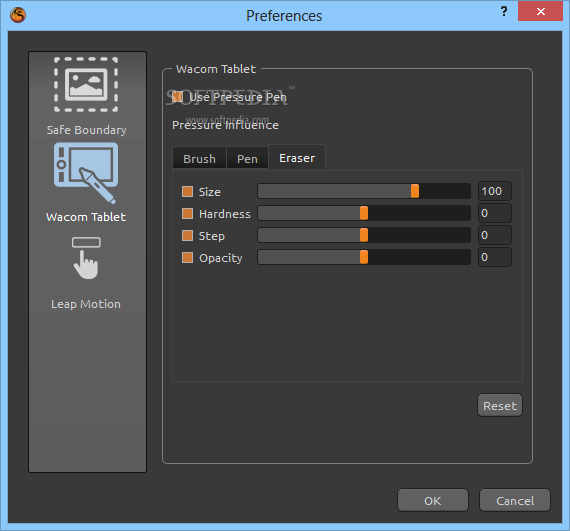Click the Safe Boundary label
The width and height of the screenshot is (570, 531).
click(87, 130)
